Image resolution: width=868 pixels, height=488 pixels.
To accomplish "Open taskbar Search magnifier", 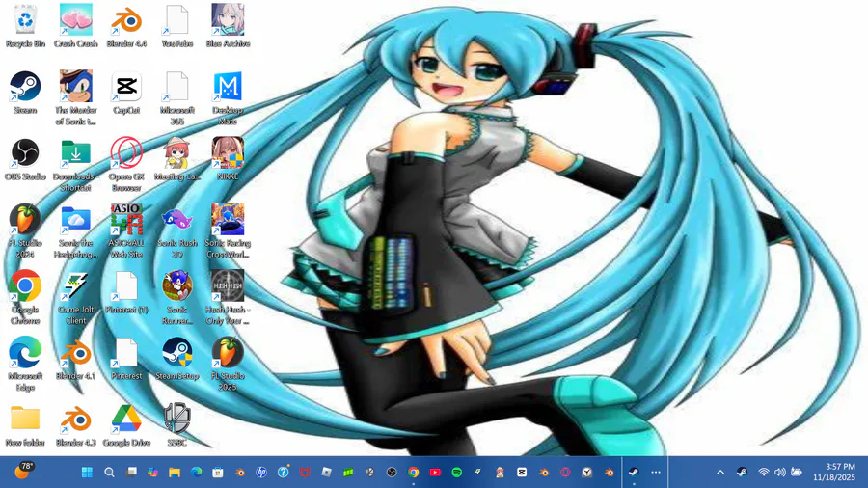I will click(109, 472).
